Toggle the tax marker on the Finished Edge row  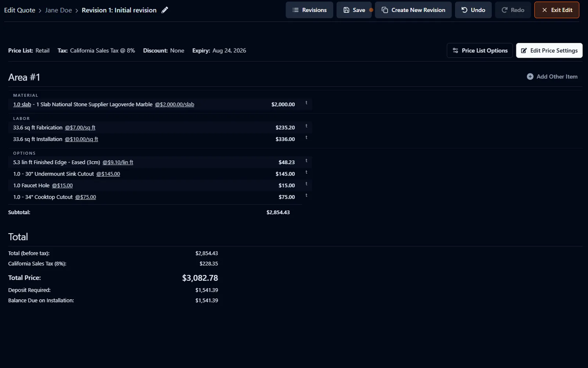pyautogui.click(x=306, y=161)
